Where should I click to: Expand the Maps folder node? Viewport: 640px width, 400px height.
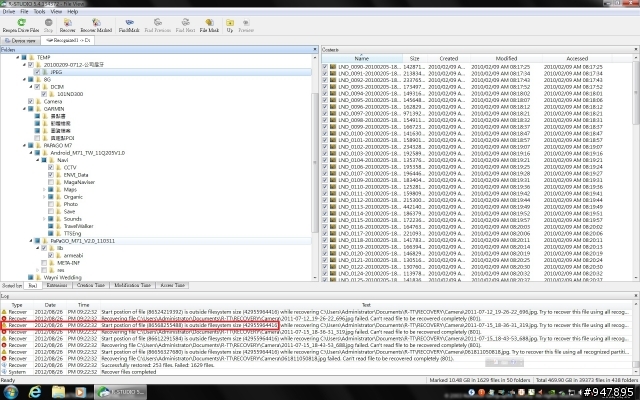pyautogui.click(x=44, y=190)
